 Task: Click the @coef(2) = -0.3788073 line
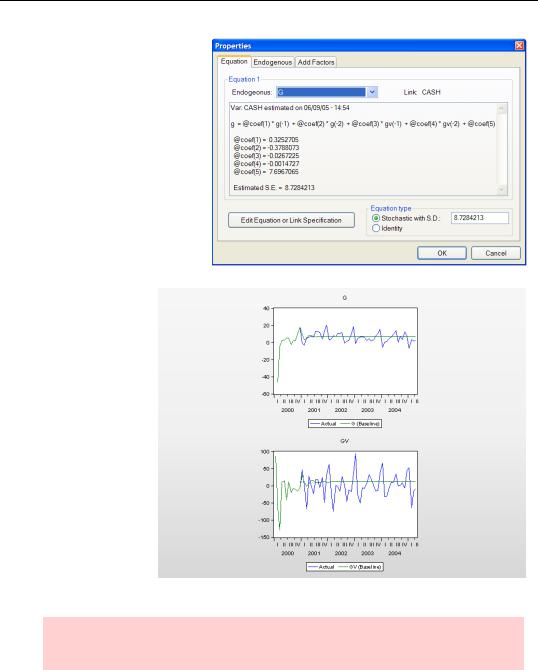click(266, 148)
